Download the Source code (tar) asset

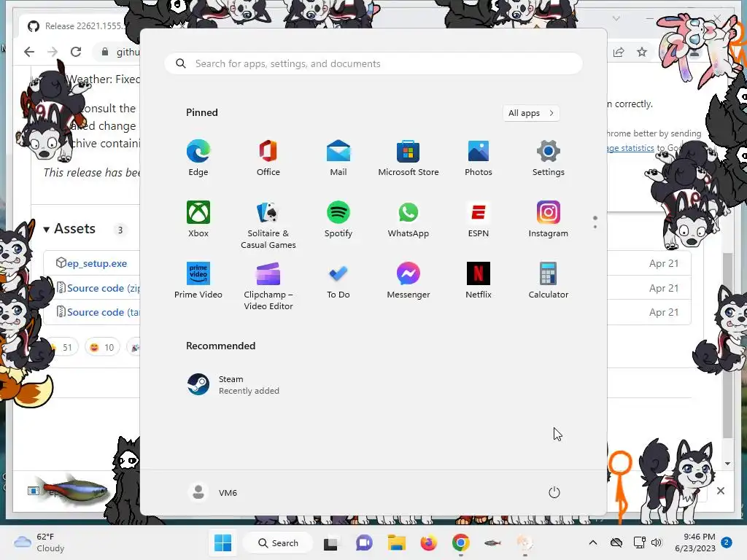[103, 312]
